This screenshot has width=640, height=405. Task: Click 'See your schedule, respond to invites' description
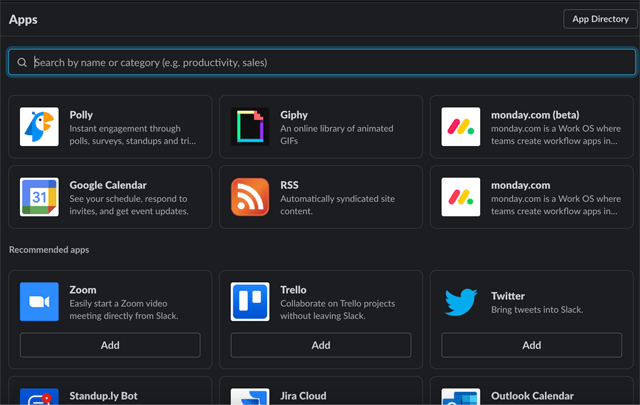[x=129, y=205]
